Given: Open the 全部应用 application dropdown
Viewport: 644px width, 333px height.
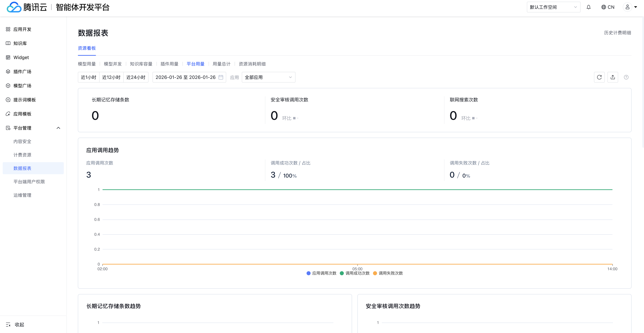Looking at the screenshot, I should click(x=268, y=77).
